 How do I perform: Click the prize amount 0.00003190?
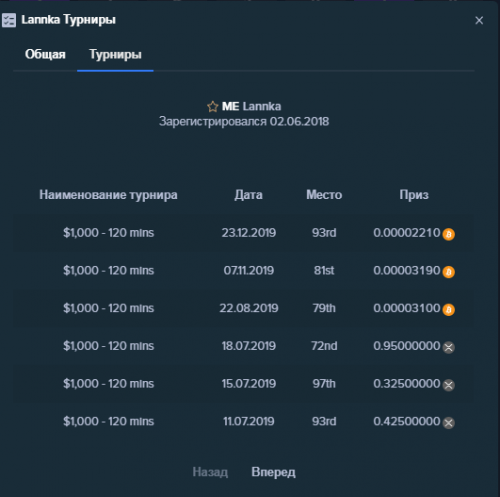tap(407, 270)
